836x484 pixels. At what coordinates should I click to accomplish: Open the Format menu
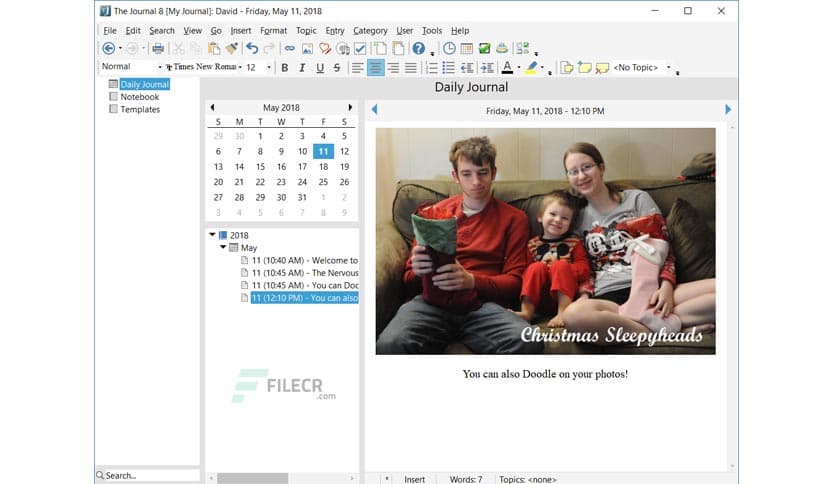274,30
